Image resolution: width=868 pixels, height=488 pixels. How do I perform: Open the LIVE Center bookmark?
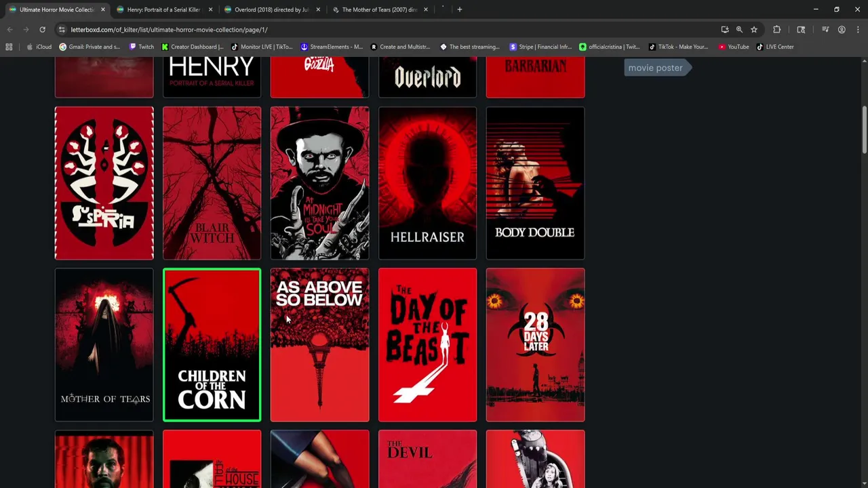(775, 47)
